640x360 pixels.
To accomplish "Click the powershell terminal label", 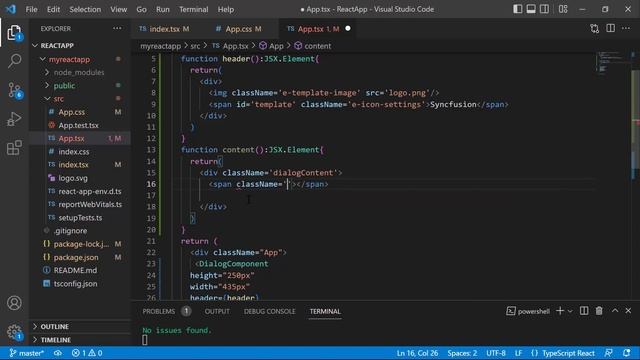I will point(528,311).
